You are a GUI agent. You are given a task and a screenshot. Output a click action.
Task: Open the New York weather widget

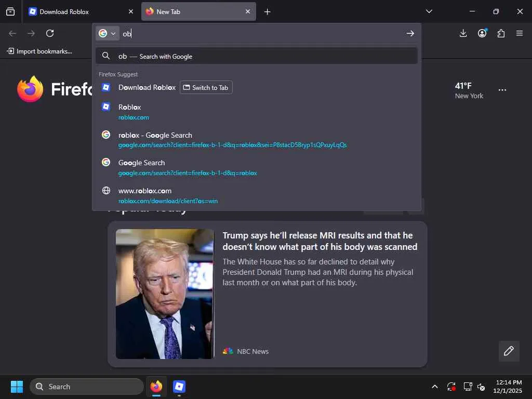tap(469, 90)
